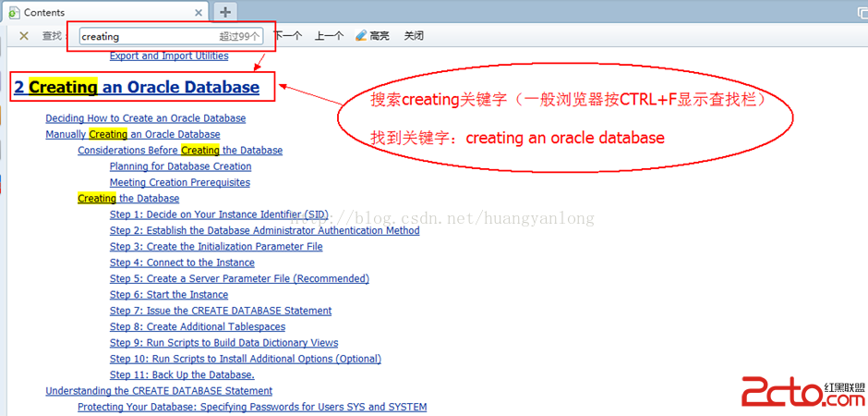
Task: Open Step 3: Create the Initialization Parameter File
Action: 216,247
